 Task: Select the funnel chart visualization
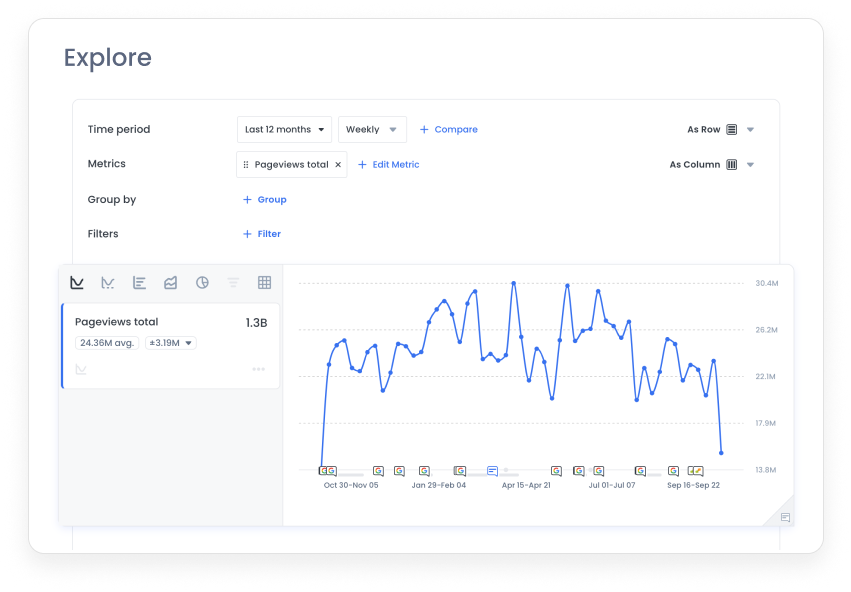(233, 283)
